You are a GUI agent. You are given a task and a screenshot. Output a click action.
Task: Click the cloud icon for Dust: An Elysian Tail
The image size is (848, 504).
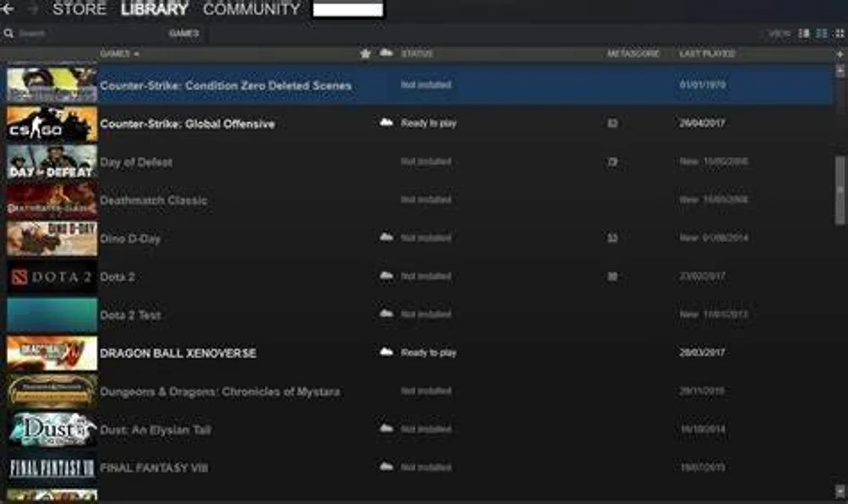386,429
